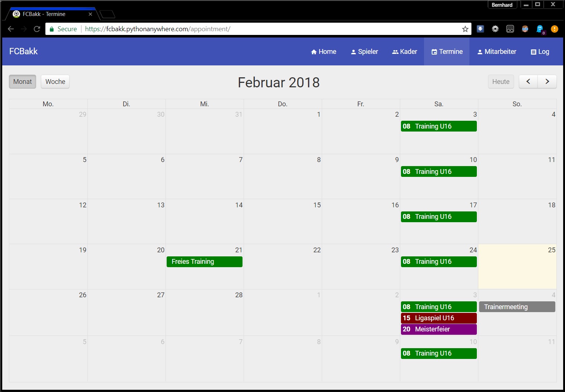Go to next month with right chevron

[x=547, y=82]
